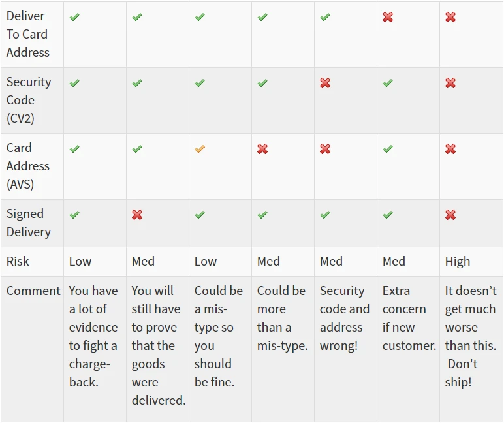The width and height of the screenshot is (504, 425).
Task: Click red cross in Security Code fifth column
Action: [x=325, y=83]
